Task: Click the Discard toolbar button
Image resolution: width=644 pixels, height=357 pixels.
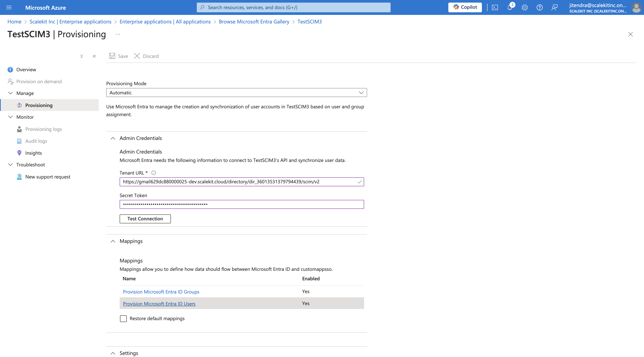Action: pos(146,56)
